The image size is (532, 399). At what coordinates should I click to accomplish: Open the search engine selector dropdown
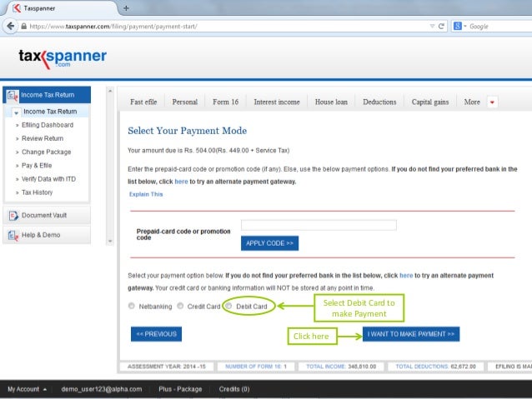point(465,26)
